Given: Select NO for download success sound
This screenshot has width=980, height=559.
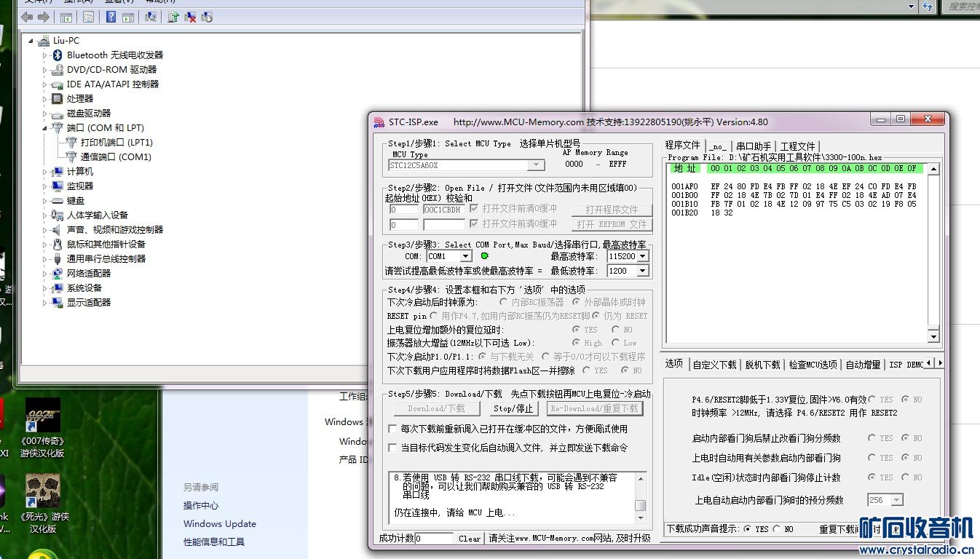Looking at the screenshot, I should pyautogui.click(x=777, y=529).
